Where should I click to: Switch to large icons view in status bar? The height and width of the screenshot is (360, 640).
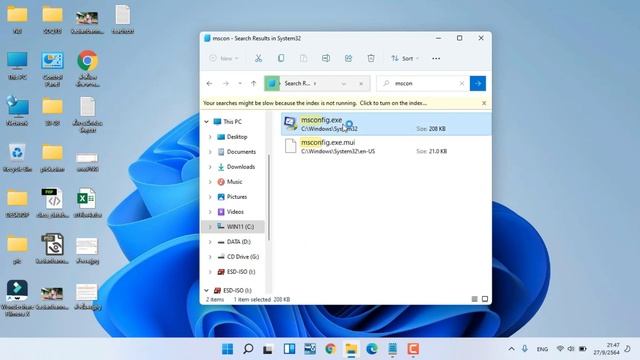484,299
